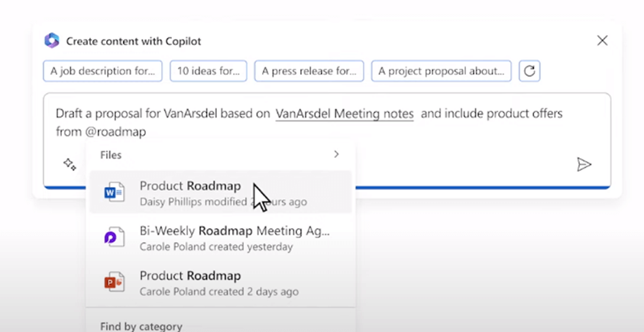Expand the Files section chevron
Screen dimensions: 644x332
coord(336,154)
